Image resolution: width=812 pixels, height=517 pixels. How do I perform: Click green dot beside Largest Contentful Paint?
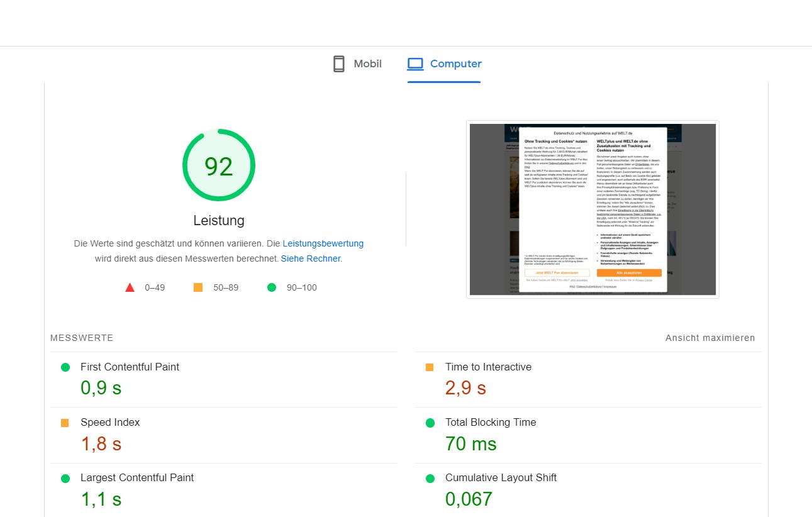(65, 478)
